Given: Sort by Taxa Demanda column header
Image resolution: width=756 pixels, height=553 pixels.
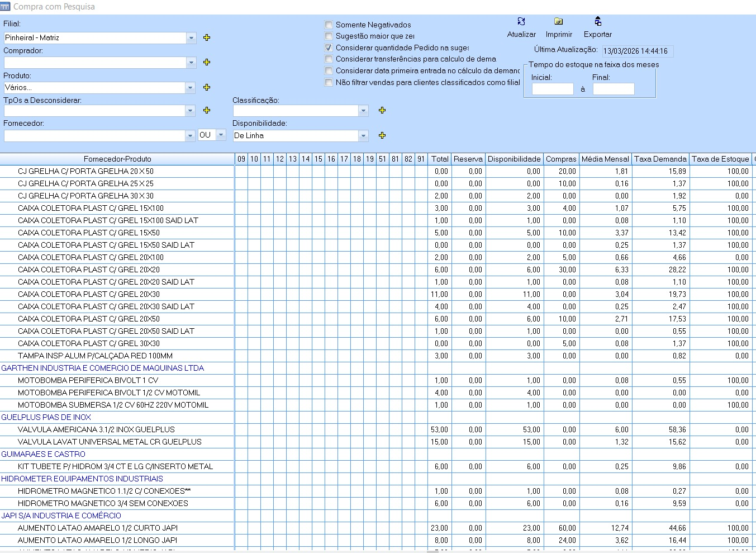Looking at the screenshot, I should point(660,159).
